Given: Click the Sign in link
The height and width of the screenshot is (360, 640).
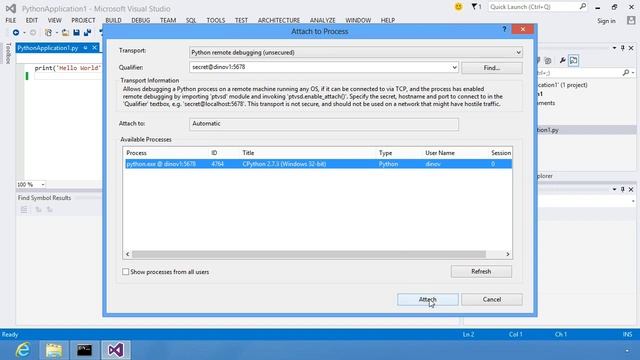Looking at the screenshot, I should 606,21.
